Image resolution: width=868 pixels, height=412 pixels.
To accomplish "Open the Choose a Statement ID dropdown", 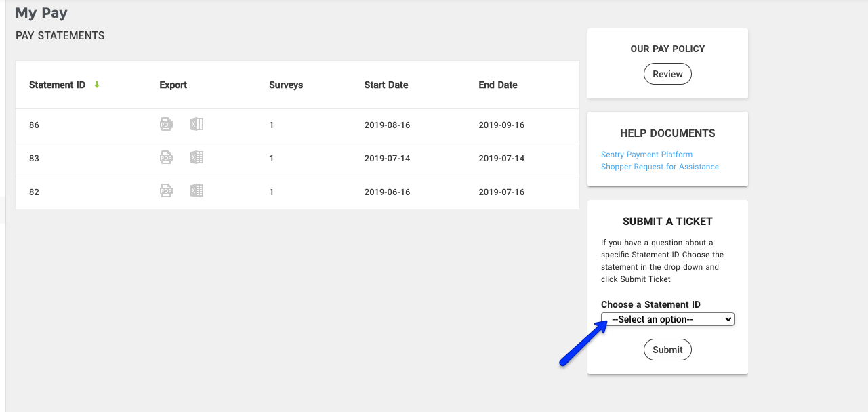I will [667, 319].
